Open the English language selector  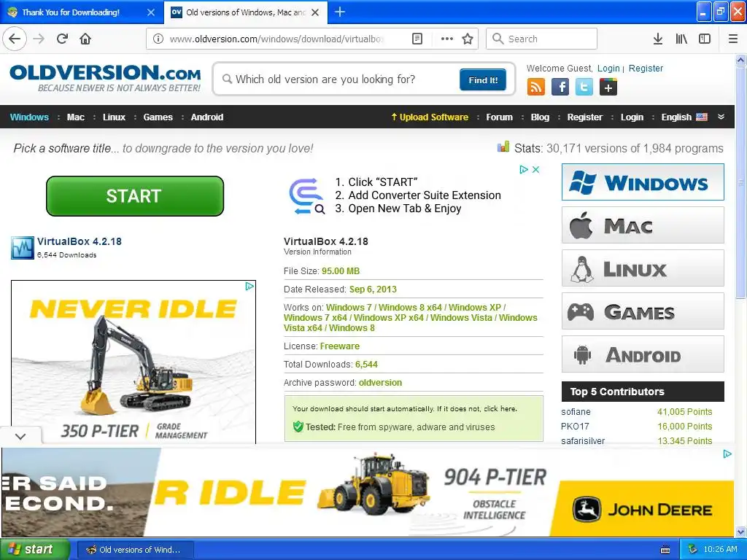pos(684,117)
